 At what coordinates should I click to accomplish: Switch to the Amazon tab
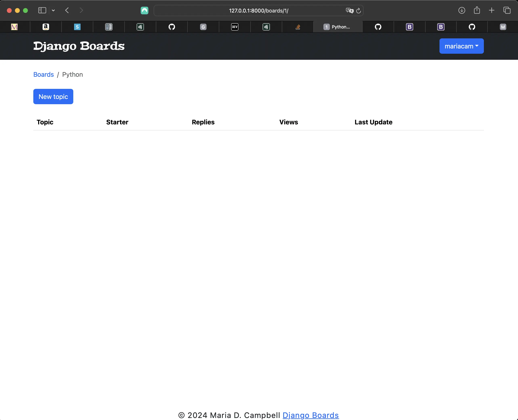(46, 27)
